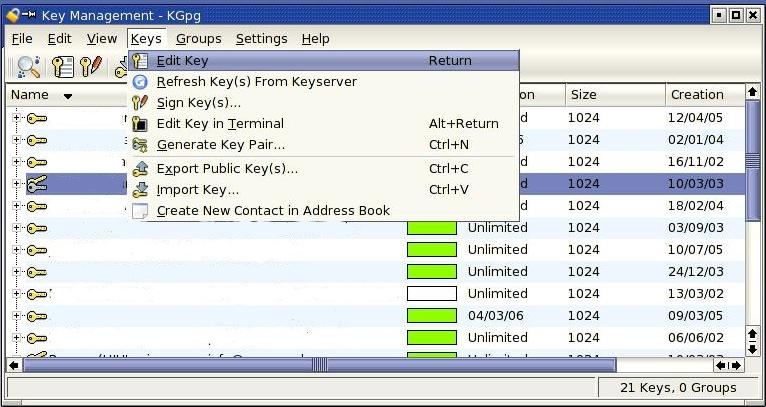Expand the key row created 18/02/04

(x=16, y=206)
